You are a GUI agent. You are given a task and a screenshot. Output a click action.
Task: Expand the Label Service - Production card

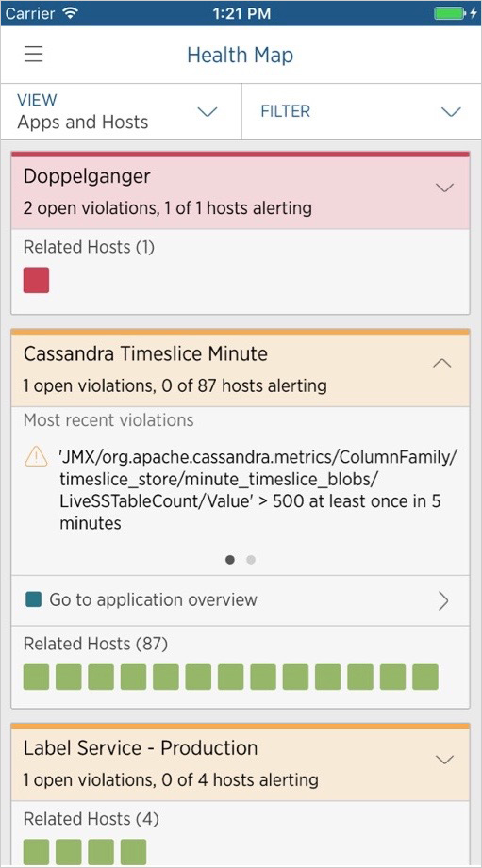444,760
